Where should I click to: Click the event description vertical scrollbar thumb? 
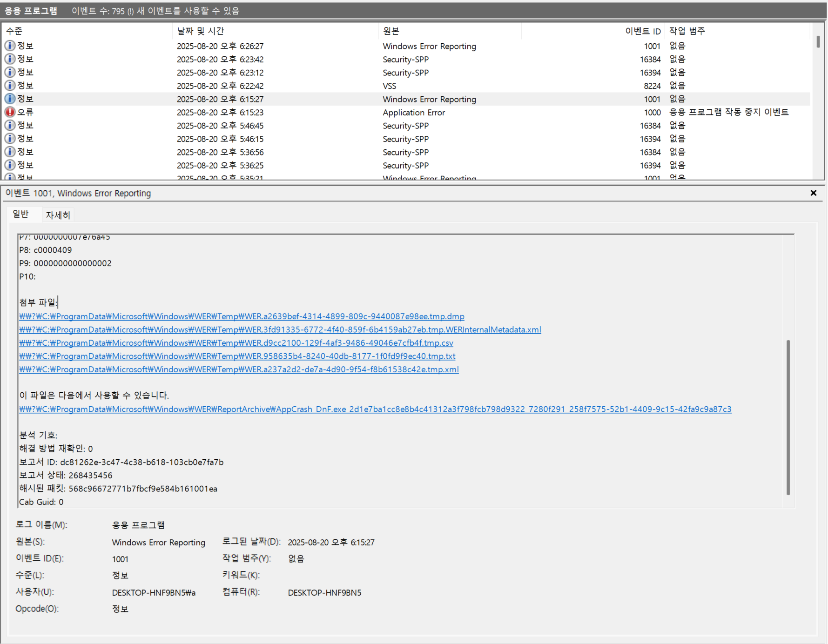pos(788,417)
